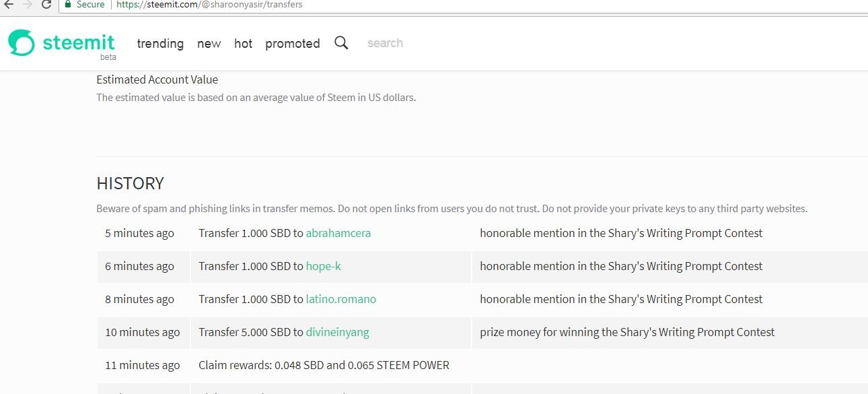Viewport: 868px width, 394px height.
Task: Open divineinyang's profile link
Action: (x=338, y=332)
